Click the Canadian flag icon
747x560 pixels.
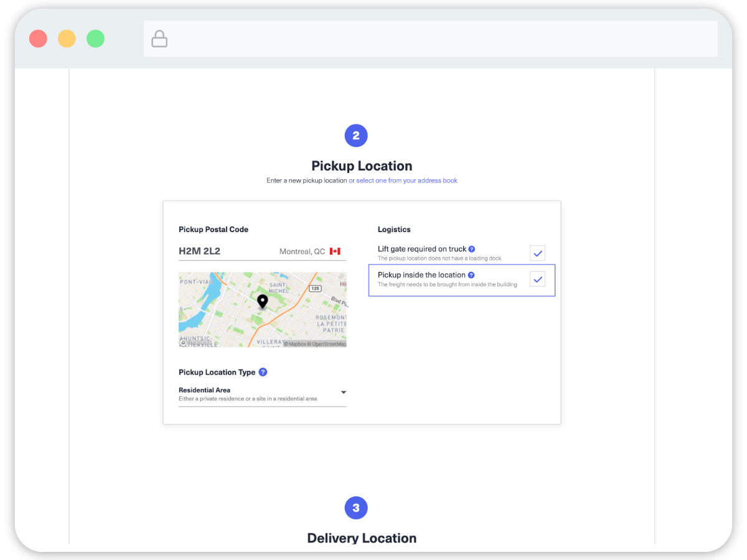[x=335, y=251]
